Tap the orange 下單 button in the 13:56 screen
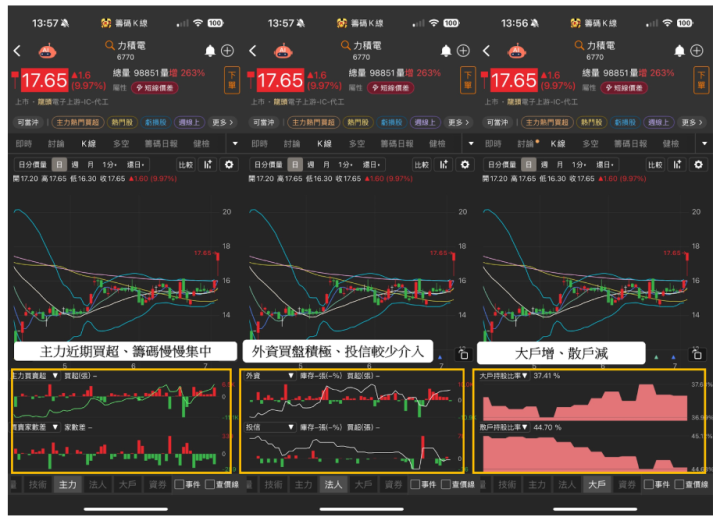This screenshot has height=524, width=720. tap(701, 80)
